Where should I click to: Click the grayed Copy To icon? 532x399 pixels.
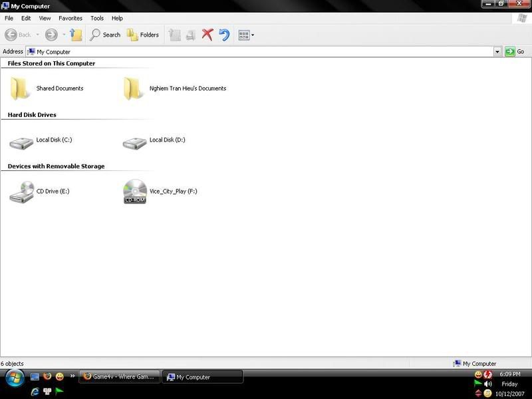point(191,35)
